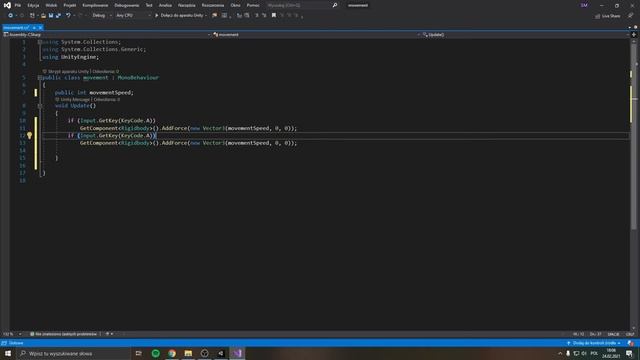This screenshot has height=360, width=640.
Task: Open File Explorer from the taskbar
Action: 188,353
